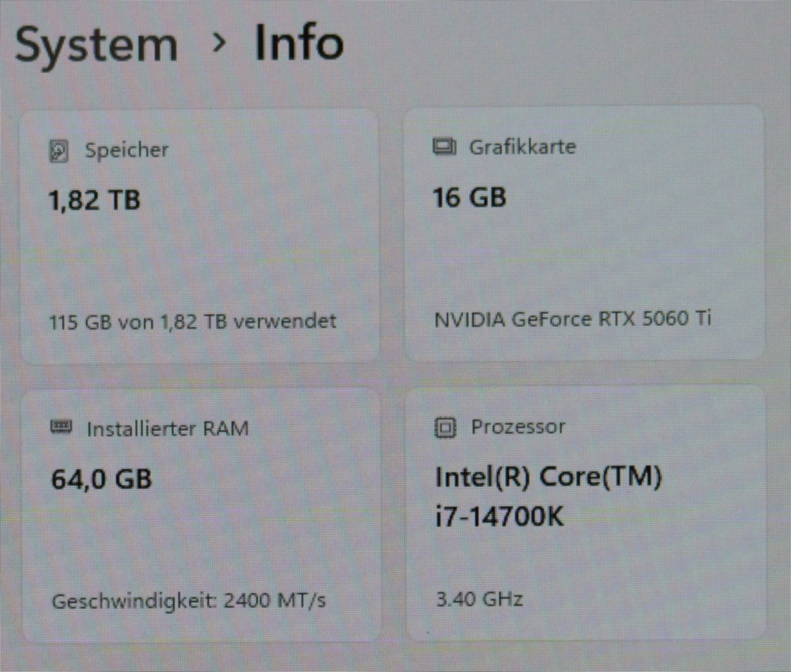
Task: Select the Installierter RAM label
Action: 167,428
